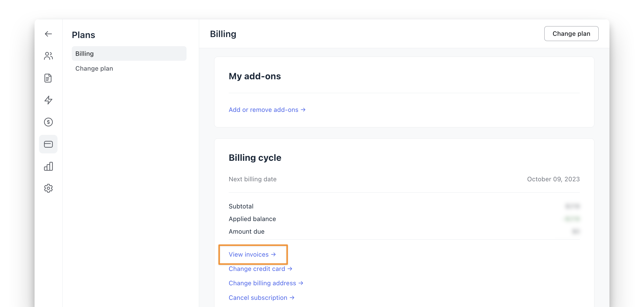Click the My add-ons heading
Image resolution: width=644 pixels, height=307 pixels.
(x=254, y=76)
